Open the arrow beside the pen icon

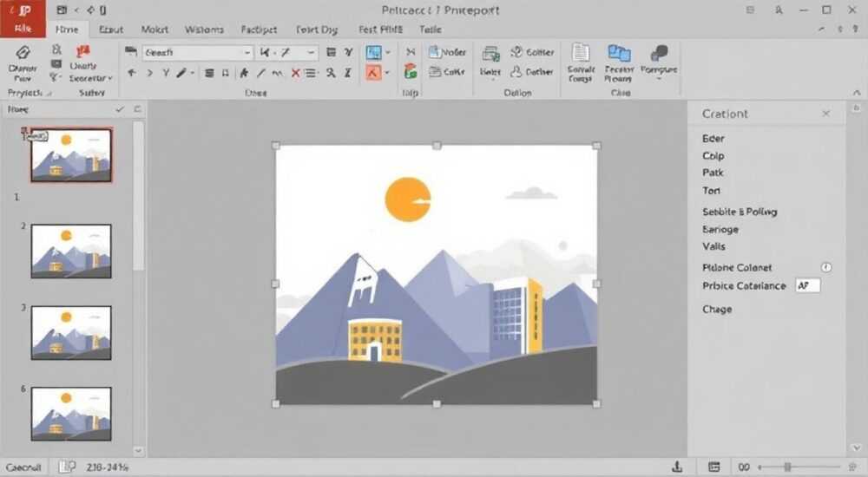pyautogui.click(x=193, y=73)
